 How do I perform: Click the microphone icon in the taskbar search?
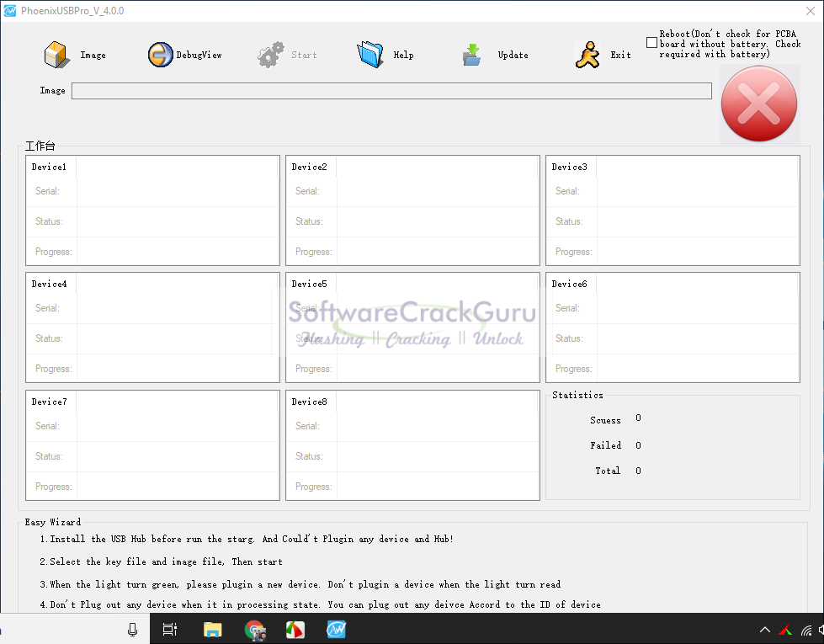tap(132, 630)
